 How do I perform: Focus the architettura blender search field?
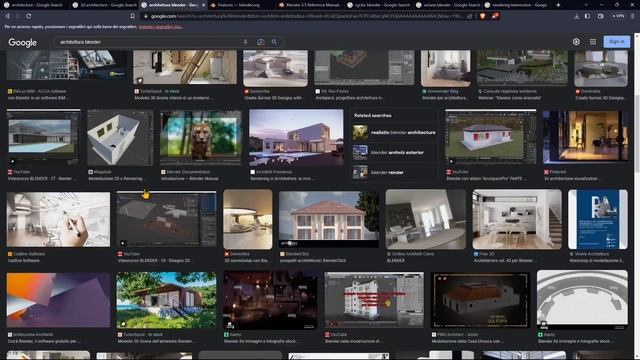tap(149, 42)
